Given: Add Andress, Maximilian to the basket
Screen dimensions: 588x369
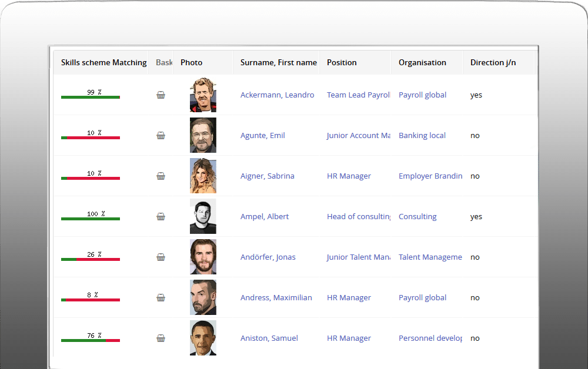Looking at the screenshot, I should tap(161, 298).
